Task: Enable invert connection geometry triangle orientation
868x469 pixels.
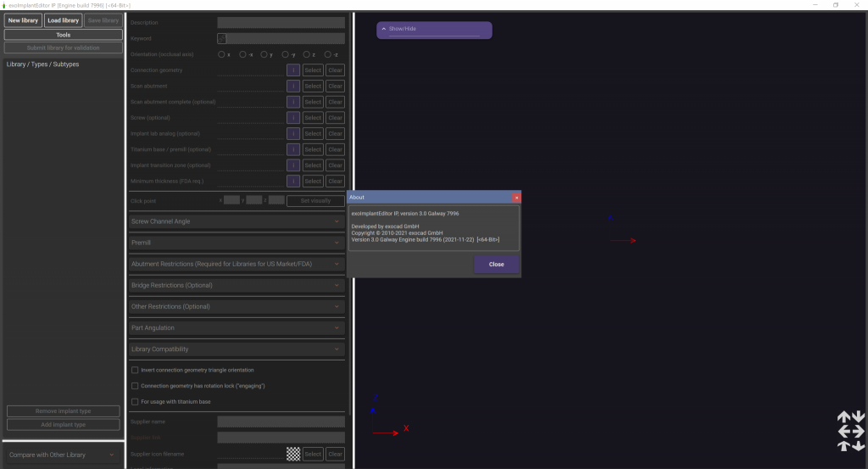Action: coord(135,370)
